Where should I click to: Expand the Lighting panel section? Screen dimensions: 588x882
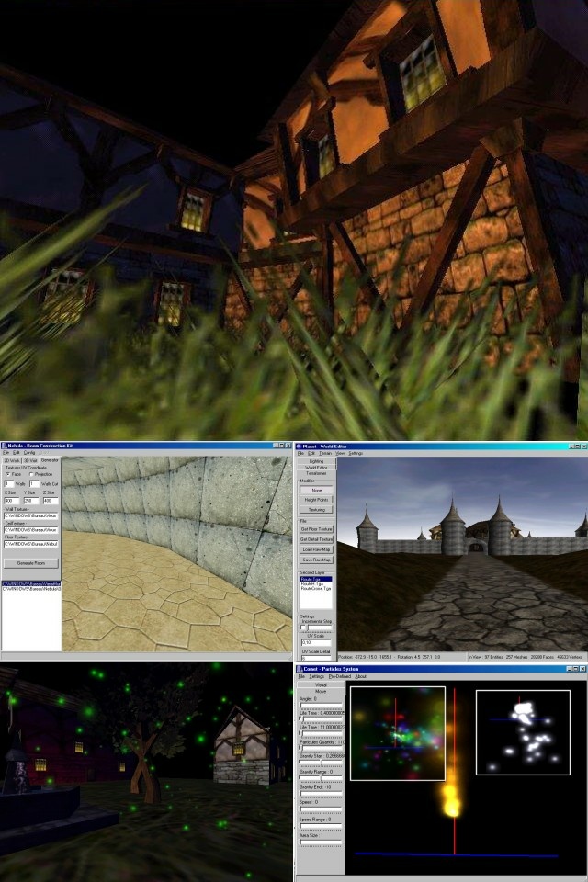coord(316,461)
